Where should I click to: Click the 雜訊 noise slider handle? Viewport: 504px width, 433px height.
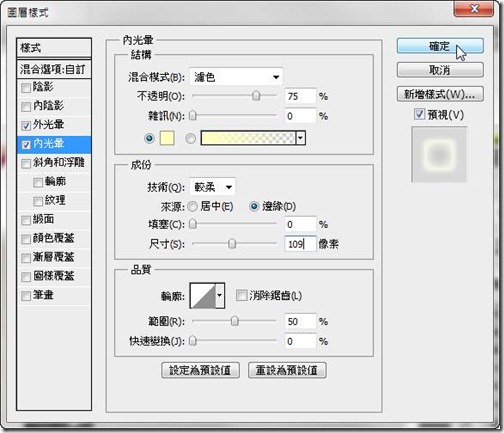193,116
